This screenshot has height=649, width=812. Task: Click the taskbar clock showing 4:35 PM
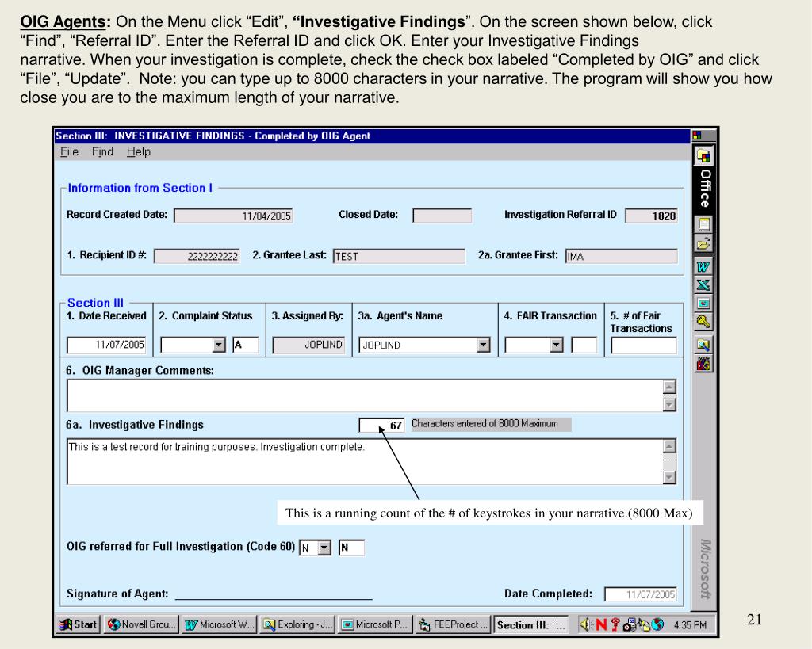(x=690, y=625)
